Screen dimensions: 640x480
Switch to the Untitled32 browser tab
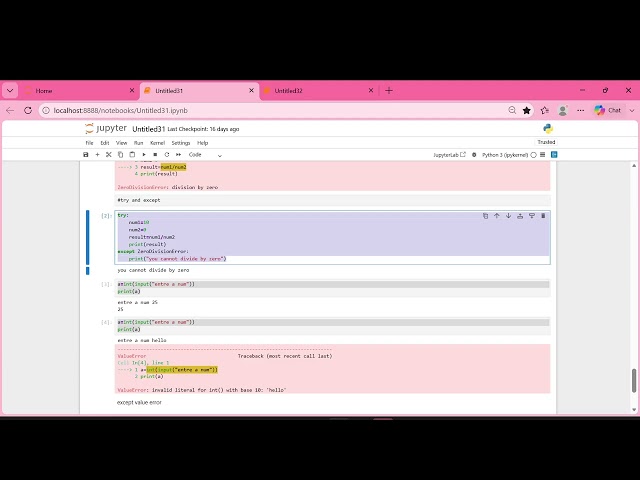point(318,91)
